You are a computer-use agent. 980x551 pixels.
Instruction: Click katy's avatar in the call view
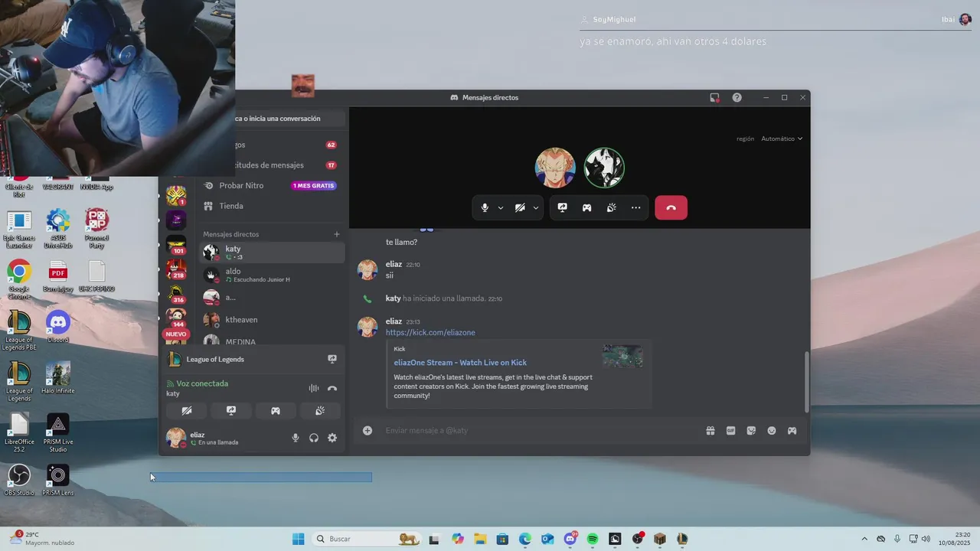click(x=604, y=168)
